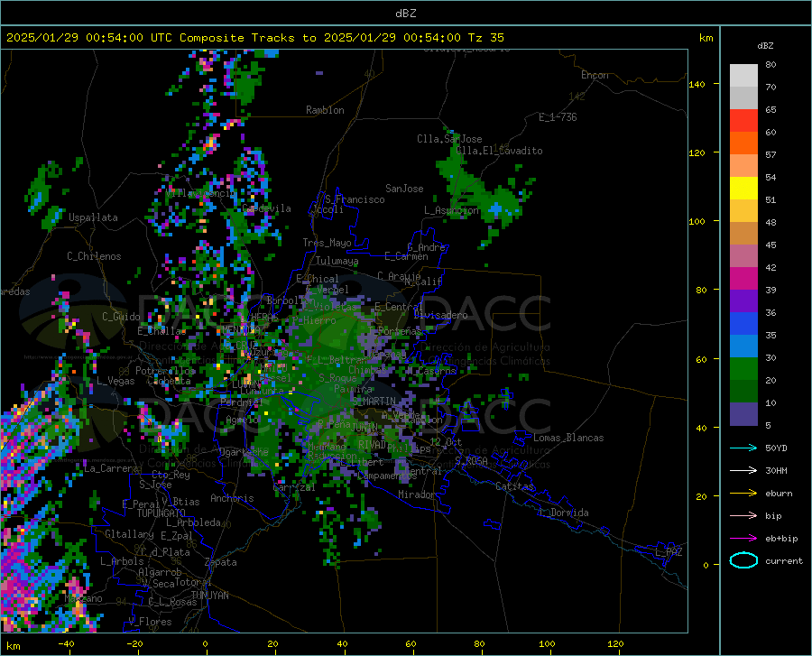Click the 'L_Asuncion' map label
Viewport: 812px width, 656px height.
(x=451, y=210)
